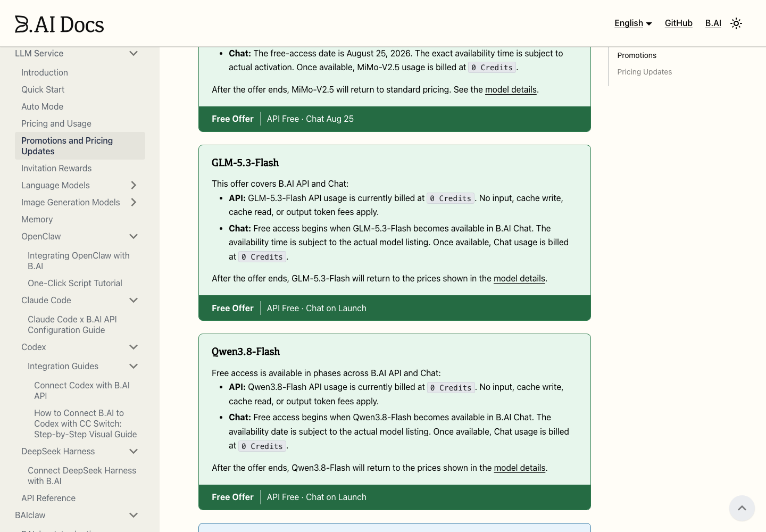Click the scroll-to-top arrow button
This screenshot has height=532, width=766.
(x=742, y=508)
